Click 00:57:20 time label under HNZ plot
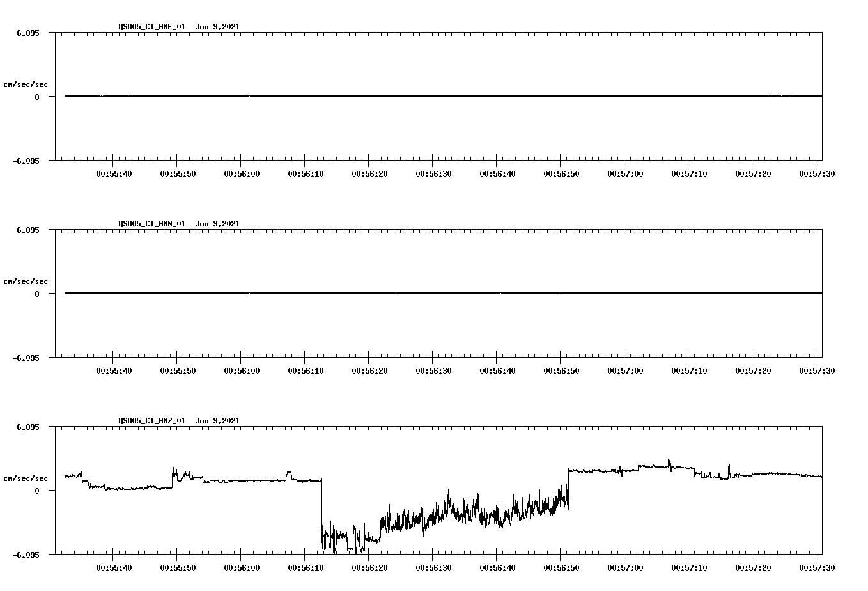Viewport: 868px width, 591px height. pos(753,568)
